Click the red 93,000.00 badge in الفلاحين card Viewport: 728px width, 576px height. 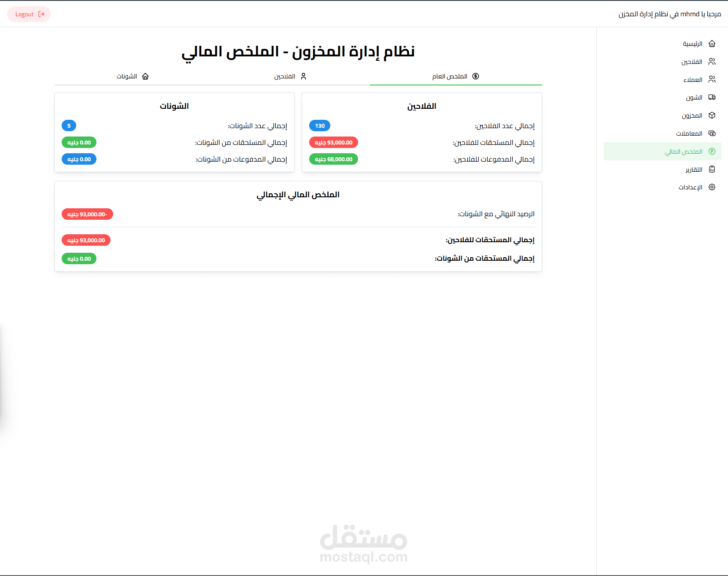(333, 143)
